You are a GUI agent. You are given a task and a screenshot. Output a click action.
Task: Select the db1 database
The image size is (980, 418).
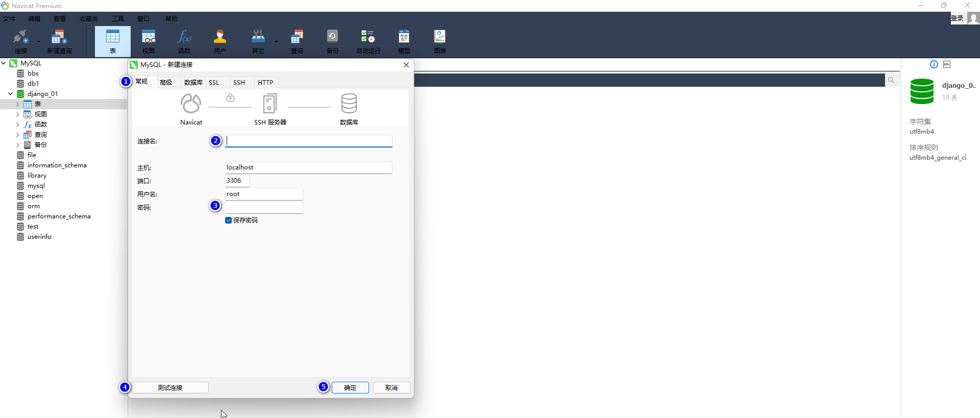click(33, 84)
